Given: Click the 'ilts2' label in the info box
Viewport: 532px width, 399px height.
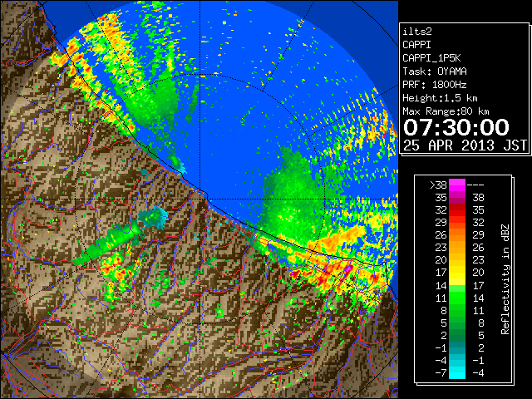Looking at the screenshot, I should (417, 32).
